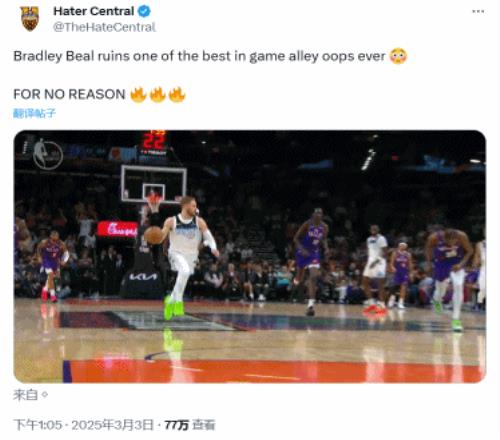Click the FOR NO REASON text line
Image resolution: width=500 pixels, height=440 pixels.
(x=69, y=94)
